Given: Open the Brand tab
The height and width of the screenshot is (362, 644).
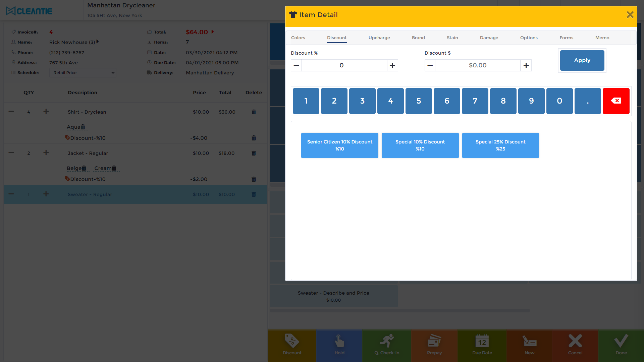Looking at the screenshot, I should click(x=418, y=38).
